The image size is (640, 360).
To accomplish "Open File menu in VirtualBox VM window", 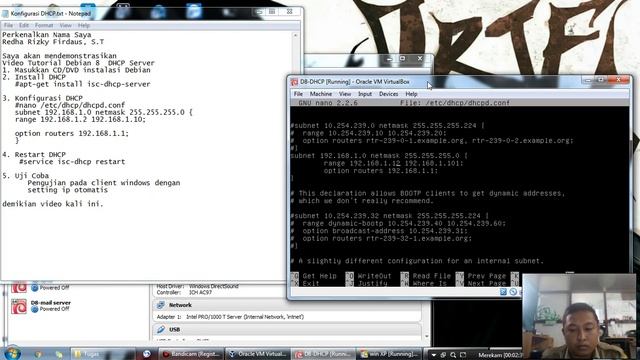I will [x=298, y=94].
